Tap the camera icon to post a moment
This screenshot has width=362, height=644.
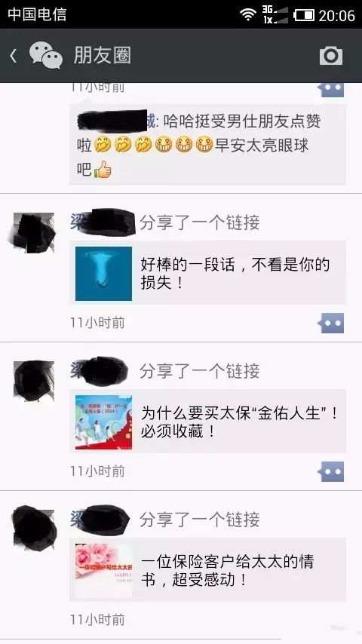coord(331,56)
